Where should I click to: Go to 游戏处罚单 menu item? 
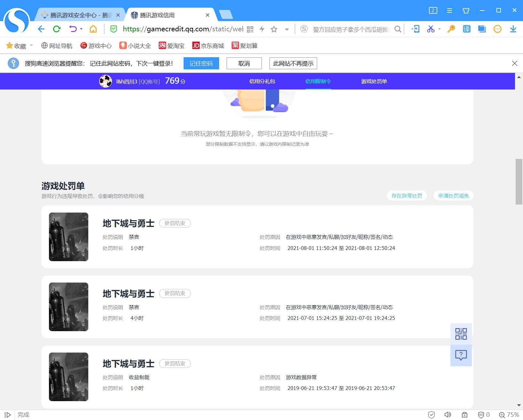(374, 81)
